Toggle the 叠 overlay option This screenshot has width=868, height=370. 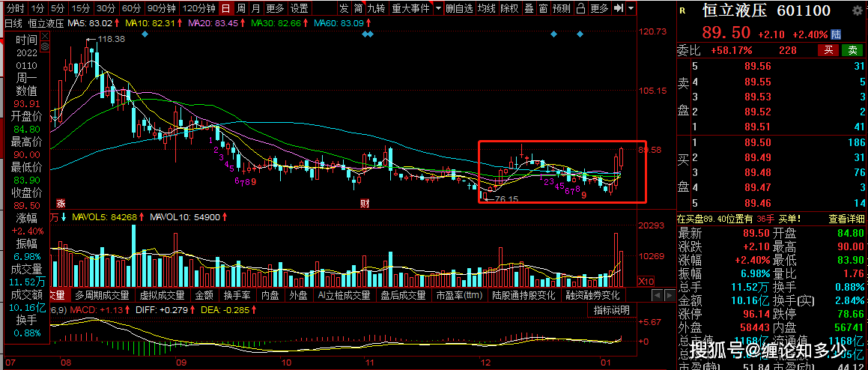click(529, 8)
